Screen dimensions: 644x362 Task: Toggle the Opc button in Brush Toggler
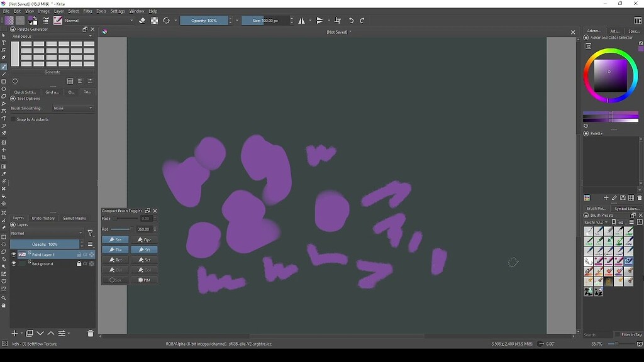[x=145, y=240]
